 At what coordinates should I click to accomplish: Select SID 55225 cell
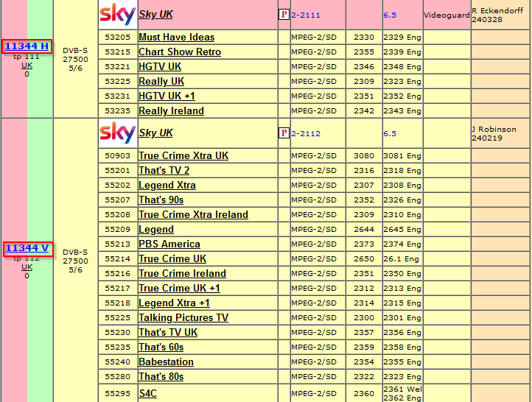coord(118,317)
